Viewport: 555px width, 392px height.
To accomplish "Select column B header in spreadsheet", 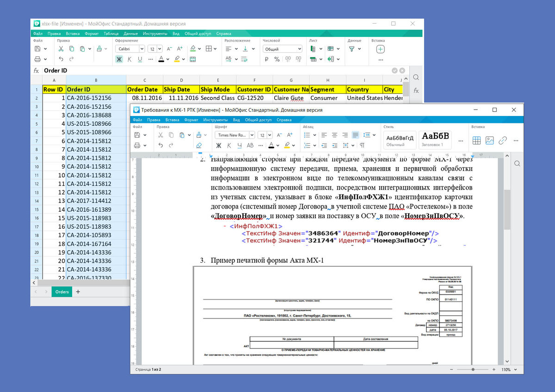I will (96, 80).
